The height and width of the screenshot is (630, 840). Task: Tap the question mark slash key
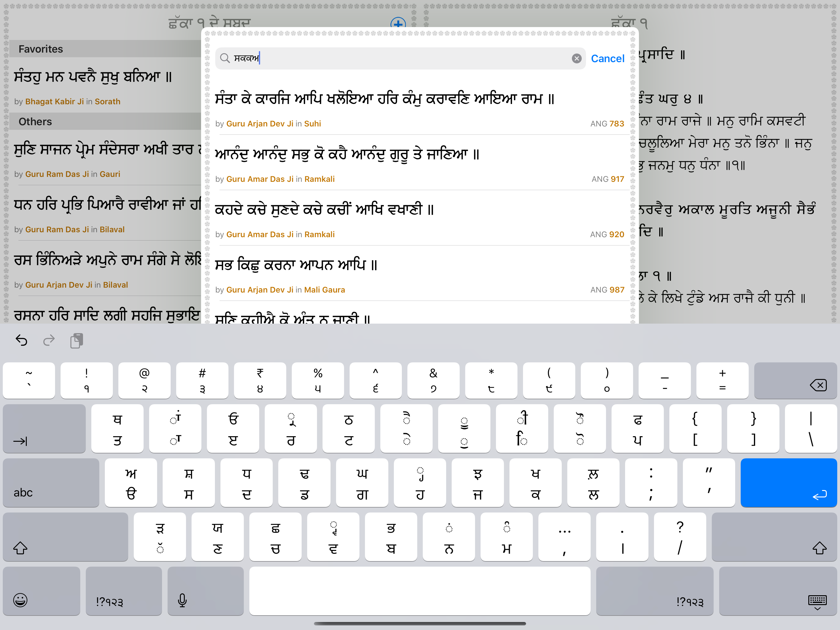[x=680, y=536]
